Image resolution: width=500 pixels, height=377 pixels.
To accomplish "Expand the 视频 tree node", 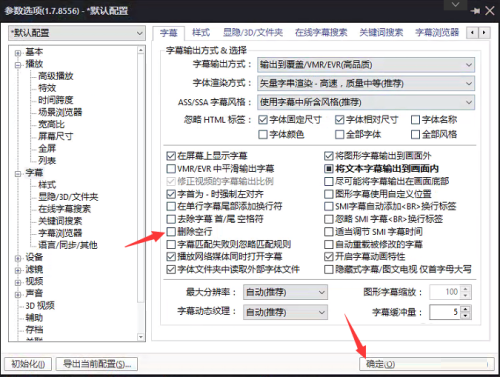I will click(x=18, y=282).
